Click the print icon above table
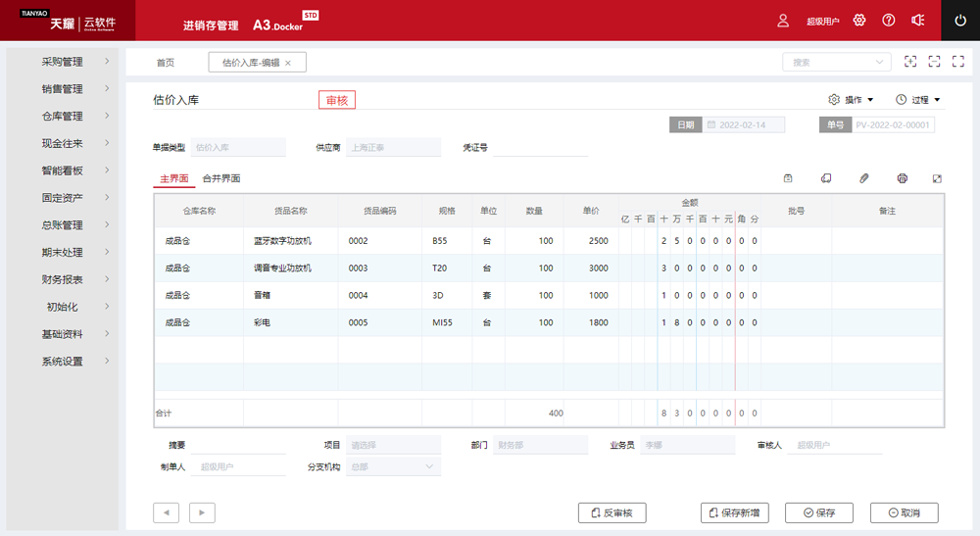Image resolution: width=980 pixels, height=536 pixels. [x=902, y=178]
